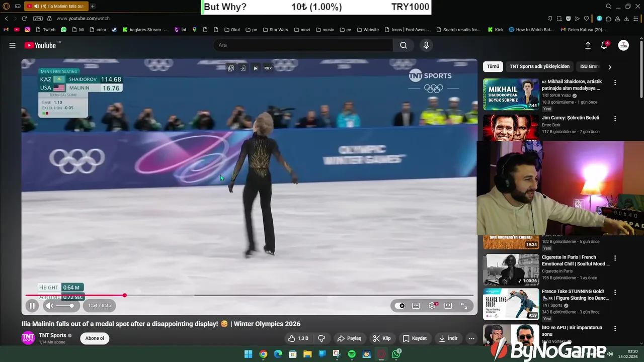Open the Mikhail Shaidorov video thumbnail
This screenshot has height=362, width=644.
[x=511, y=94]
